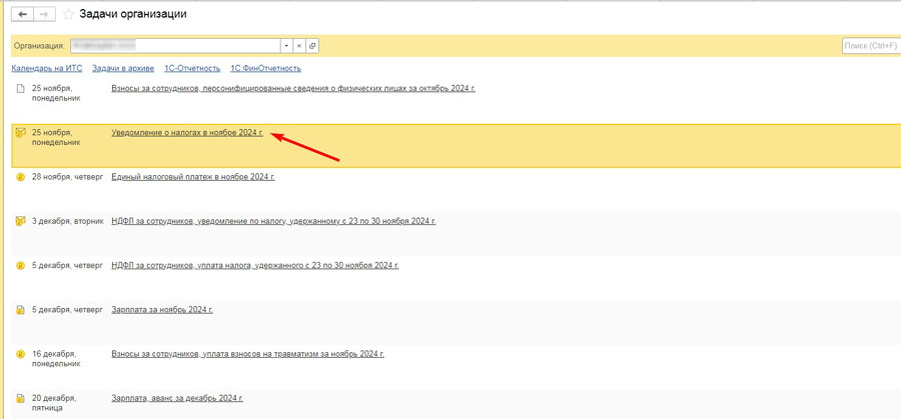Open Единый налоговый платеж в ноябре 2024
Screen dimensions: 901x419
pyautogui.click(x=193, y=177)
